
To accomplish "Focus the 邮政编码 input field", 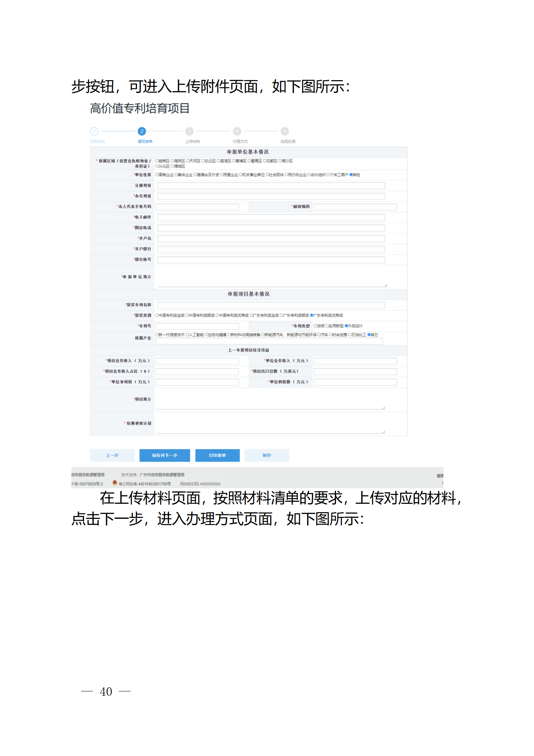I will (355, 207).
